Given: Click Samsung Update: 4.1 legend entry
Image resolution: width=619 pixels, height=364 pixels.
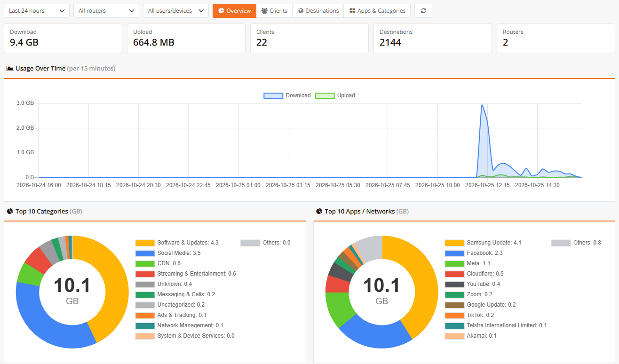Looking at the screenshot, I should (x=483, y=243).
